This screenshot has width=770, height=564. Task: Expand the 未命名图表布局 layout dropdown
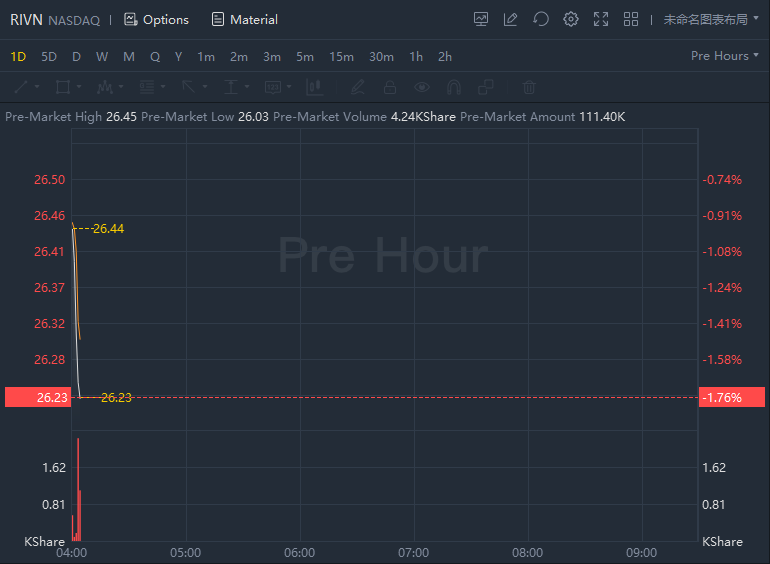711,19
